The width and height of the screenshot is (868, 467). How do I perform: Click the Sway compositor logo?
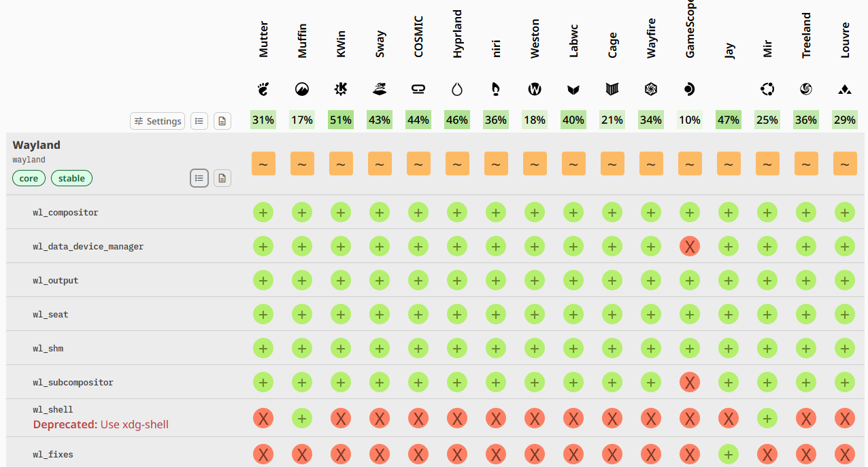[380, 89]
